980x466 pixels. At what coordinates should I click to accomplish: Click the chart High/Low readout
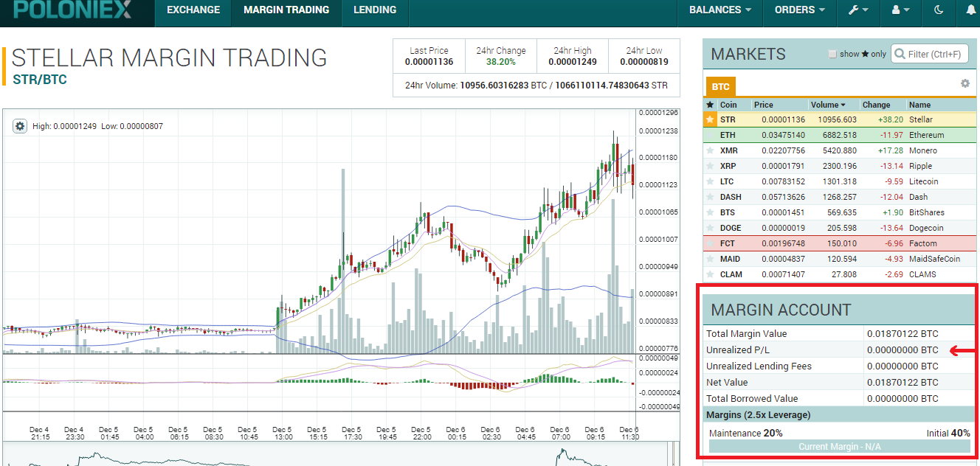(x=97, y=126)
